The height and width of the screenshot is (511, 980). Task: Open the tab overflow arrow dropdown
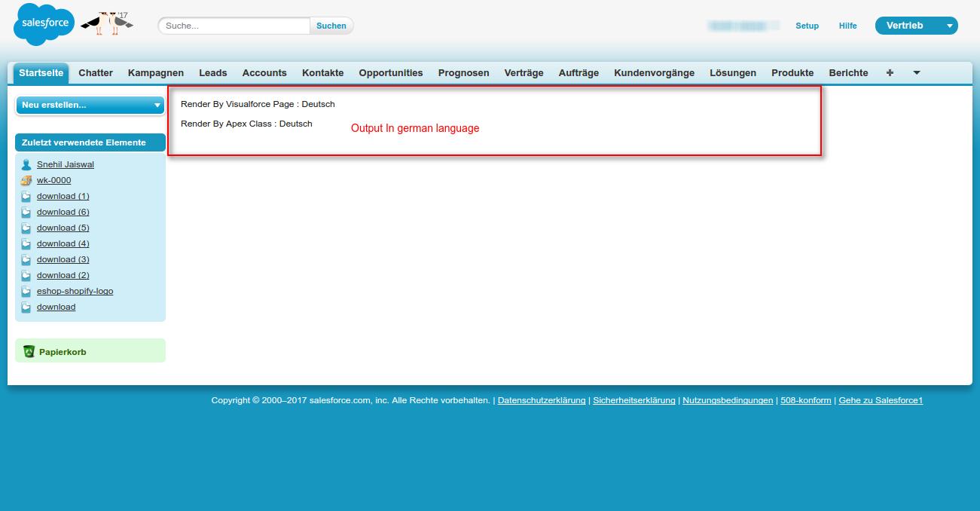917,73
